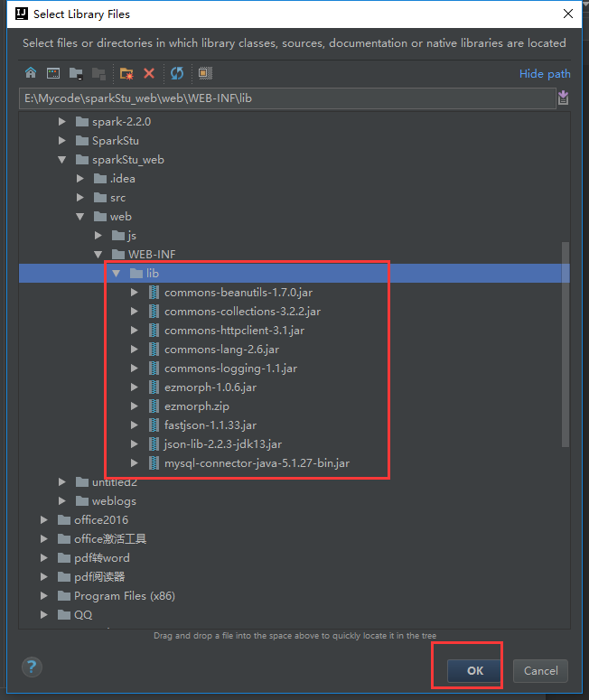The width and height of the screenshot is (589, 700).
Task: Select commons-collections-3.2.2.jar file
Action: coord(242,311)
